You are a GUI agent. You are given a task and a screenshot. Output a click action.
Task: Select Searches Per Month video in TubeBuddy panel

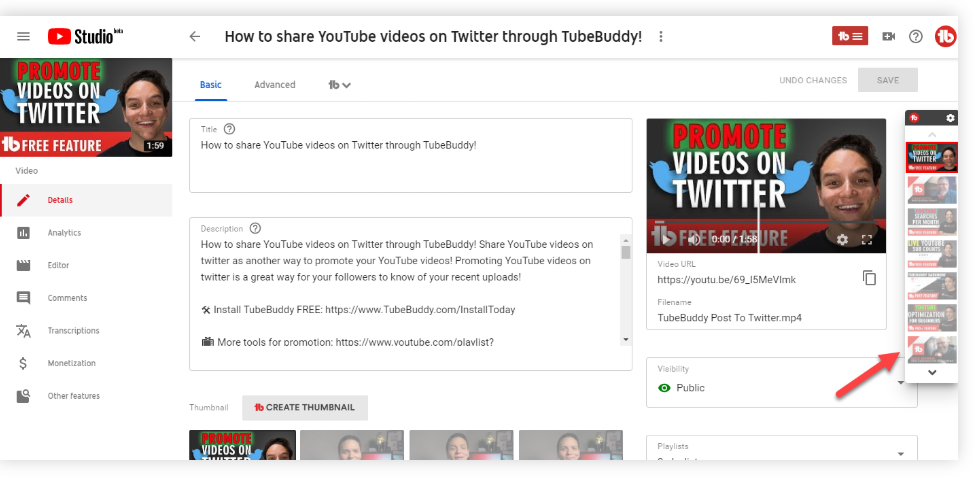(932, 222)
